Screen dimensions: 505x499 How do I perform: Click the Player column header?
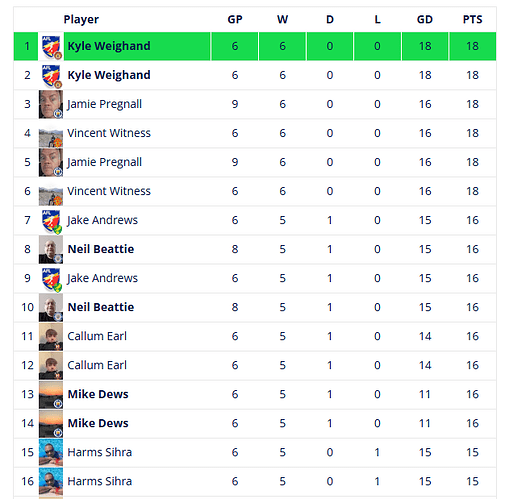coord(81,19)
